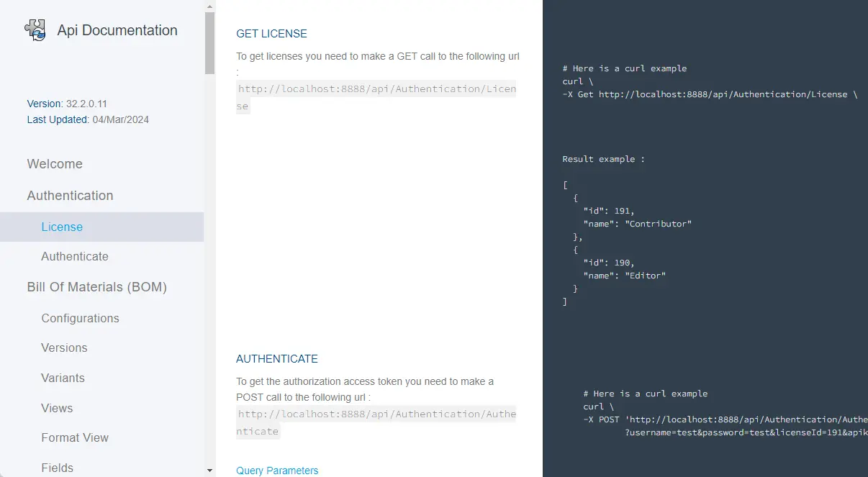
Task: Open the Fields sidebar item
Action: 57,468
